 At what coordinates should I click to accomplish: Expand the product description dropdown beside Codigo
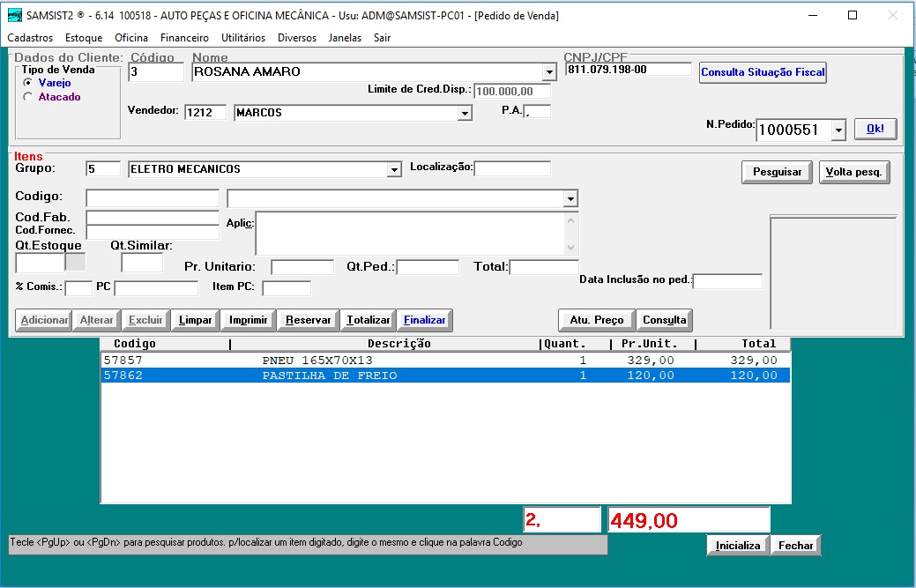tap(570, 199)
